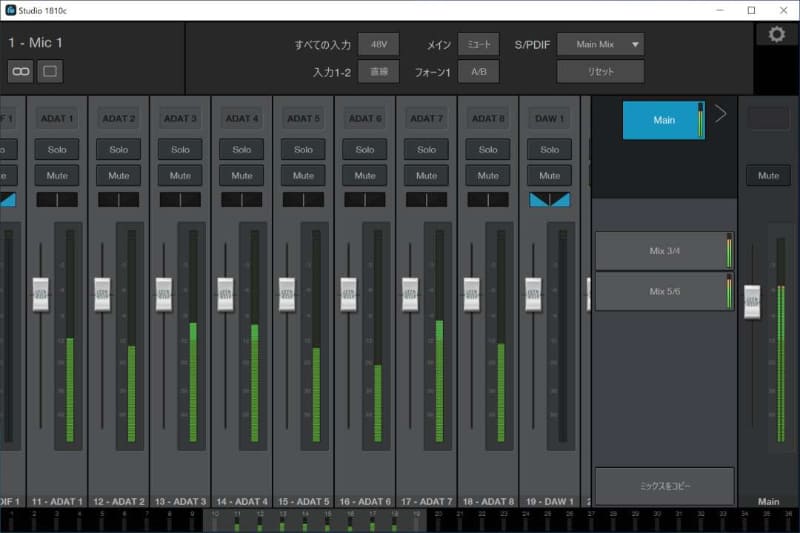The width and height of the screenshot is (800, 533).
Task: Click the square icon beside the stereo link
Action: (x=50, y=71)
